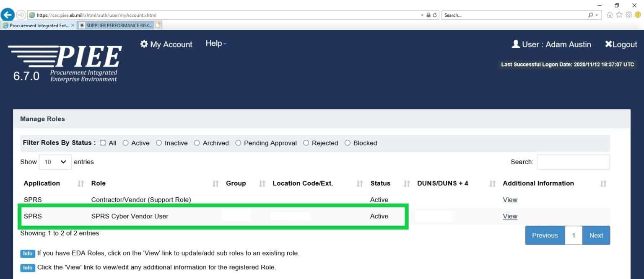Select the Pending Approval filter radio
Image resolution: width=644 pixels, height=279 pixels.
coord(238,143)
